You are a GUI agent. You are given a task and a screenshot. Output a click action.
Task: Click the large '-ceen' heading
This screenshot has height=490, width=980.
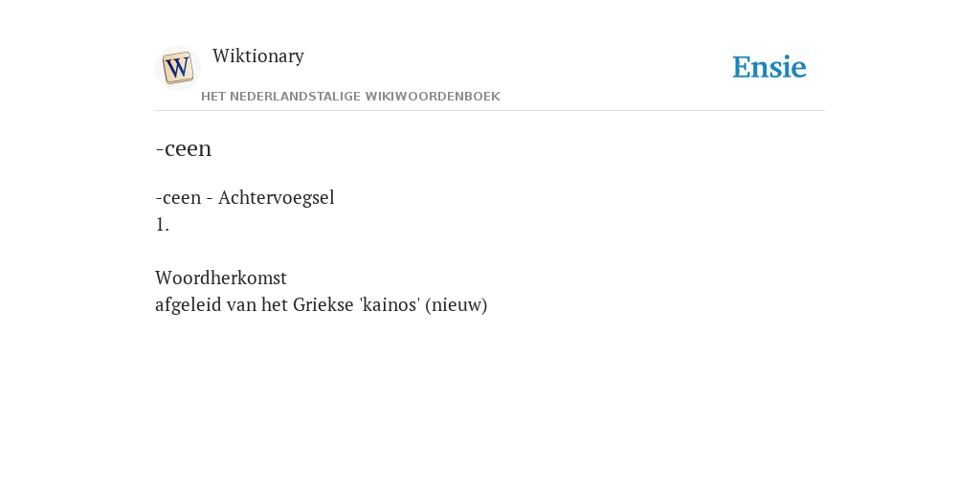pos(184,148)
